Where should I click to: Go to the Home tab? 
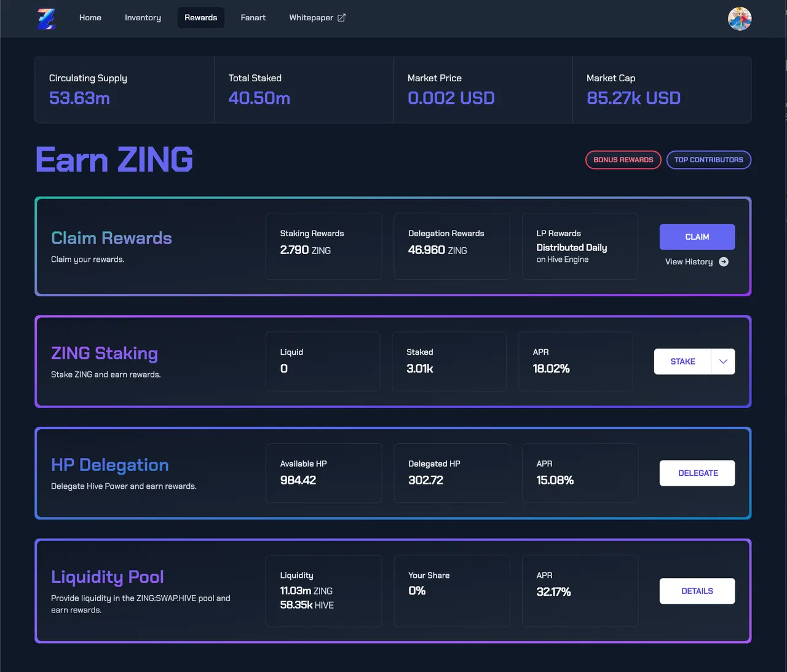(90, 18)
